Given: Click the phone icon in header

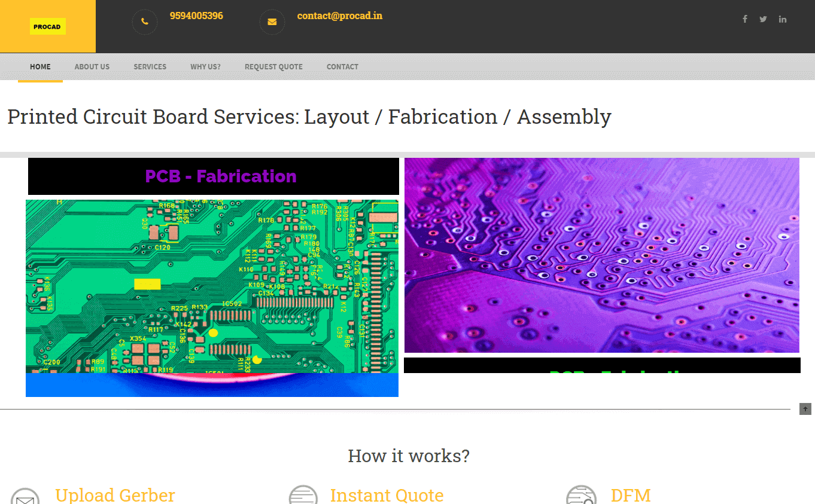Looking at the screenshot, I should pos(144,22).
